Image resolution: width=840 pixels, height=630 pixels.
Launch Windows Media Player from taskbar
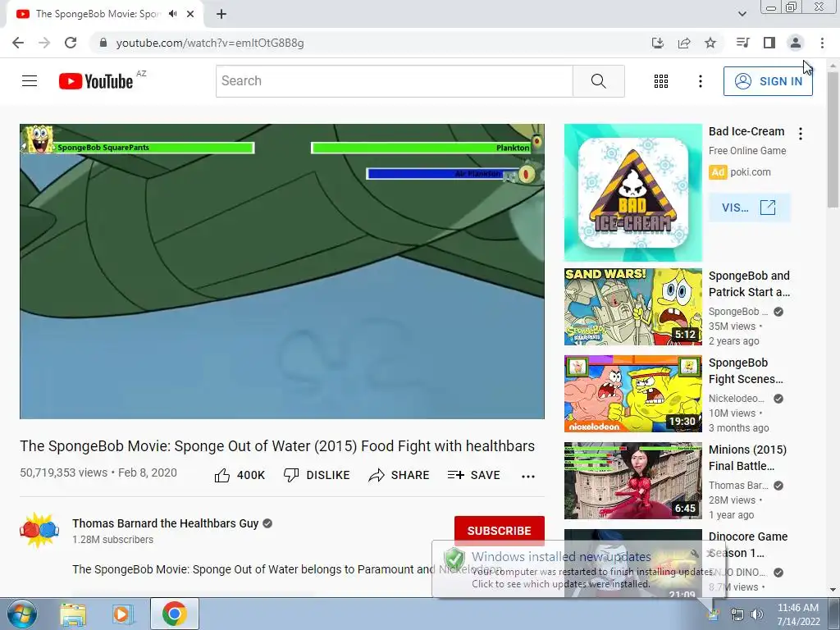point(122,614)
